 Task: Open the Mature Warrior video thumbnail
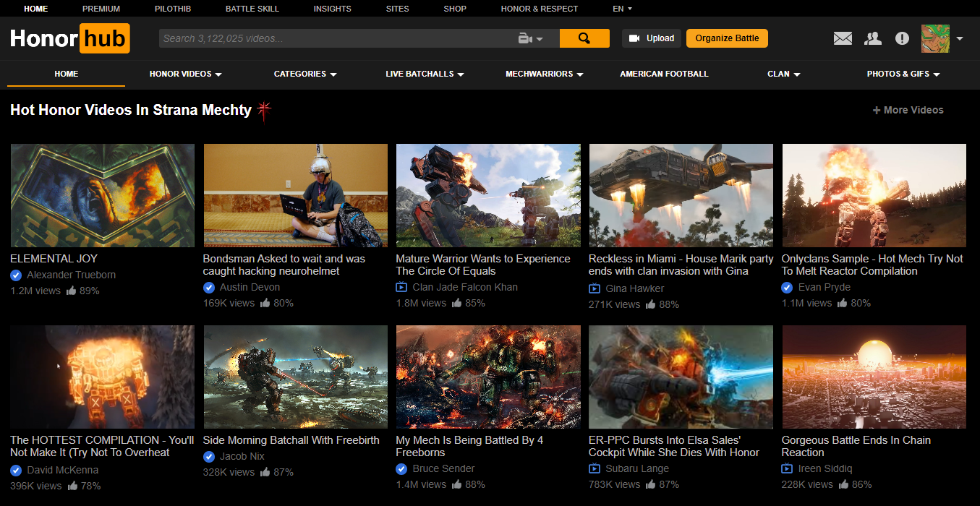488,195
